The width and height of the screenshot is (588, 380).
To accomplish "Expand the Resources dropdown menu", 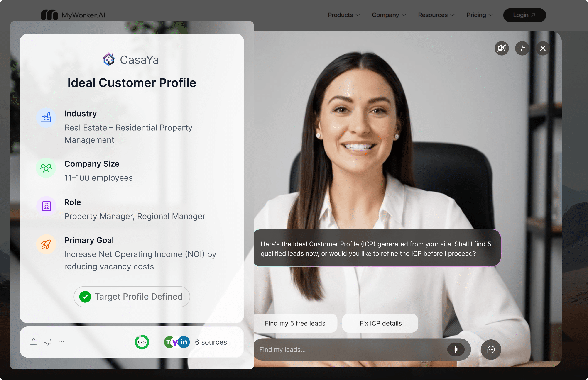I will [x=436, y=15].
